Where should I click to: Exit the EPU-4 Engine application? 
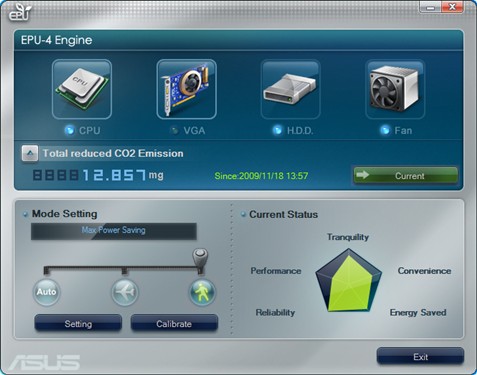420,357
